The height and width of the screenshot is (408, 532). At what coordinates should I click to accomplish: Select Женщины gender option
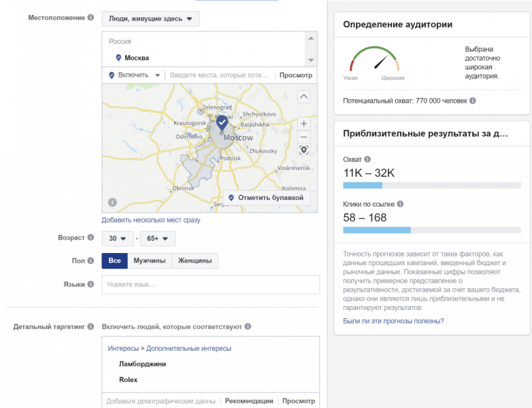[x=195, y=260]
